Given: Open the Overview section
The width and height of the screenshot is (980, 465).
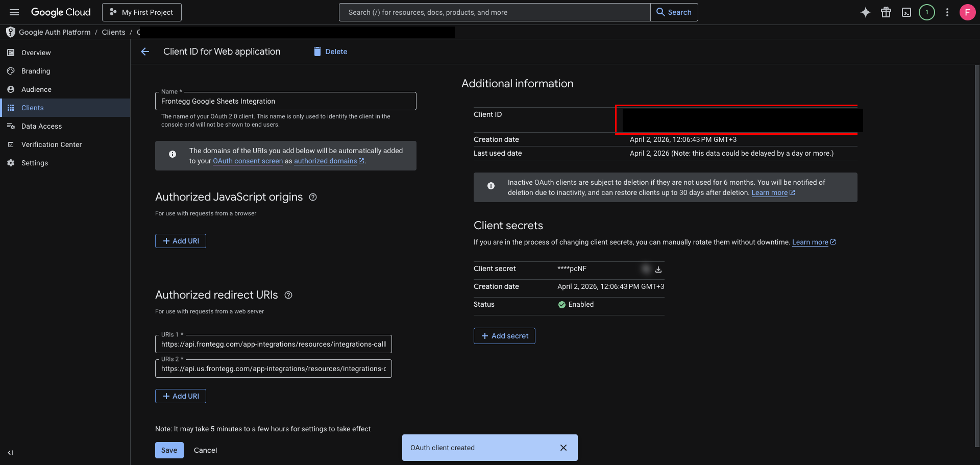Looking at the screenshot, I should point(65,53).
